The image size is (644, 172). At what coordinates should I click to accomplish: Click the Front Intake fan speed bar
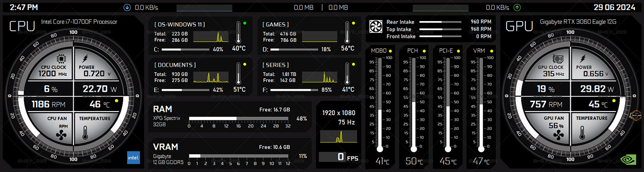coord(440,36)
